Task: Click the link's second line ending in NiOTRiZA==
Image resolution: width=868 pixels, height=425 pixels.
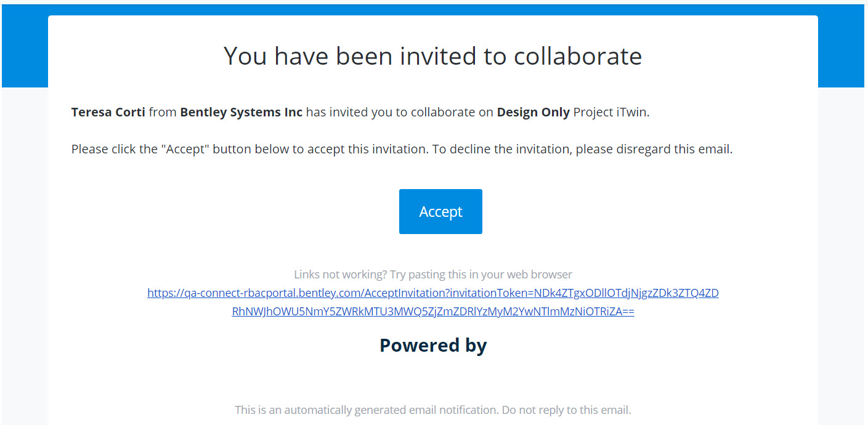Action: point(432,312)
